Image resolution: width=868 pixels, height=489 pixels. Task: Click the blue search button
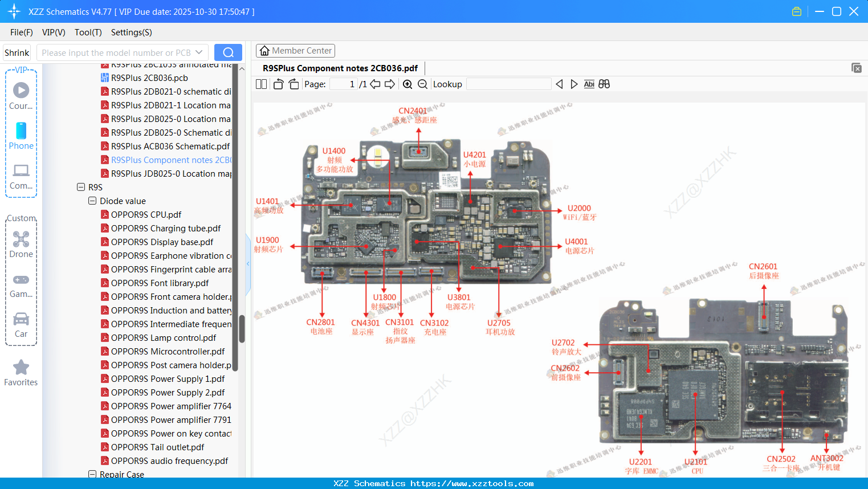click(x=228, y=52)
